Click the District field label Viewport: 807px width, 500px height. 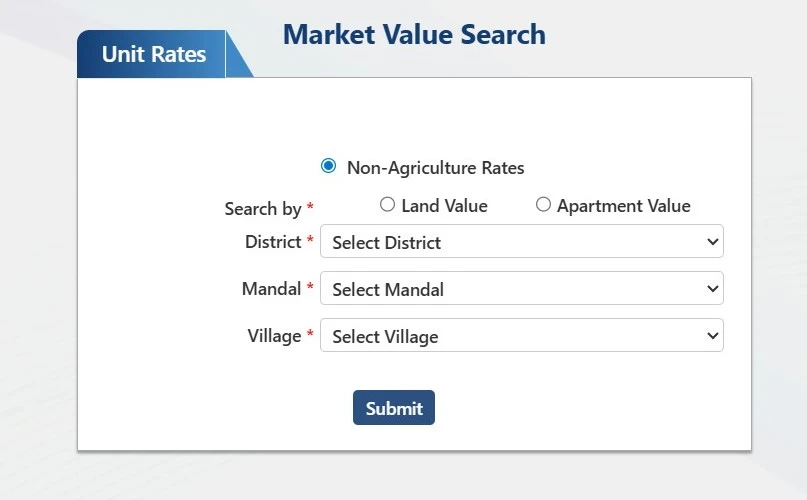(x=273, y=242)
